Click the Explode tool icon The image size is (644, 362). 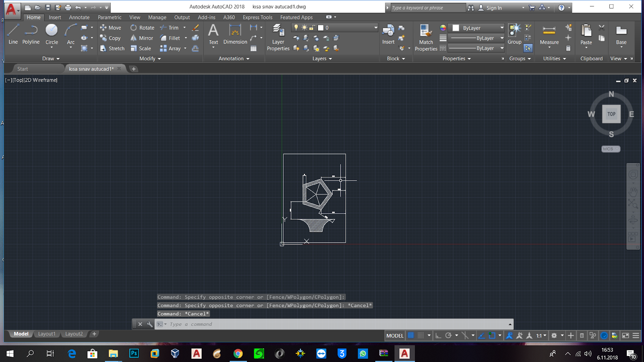coord(195,38)
